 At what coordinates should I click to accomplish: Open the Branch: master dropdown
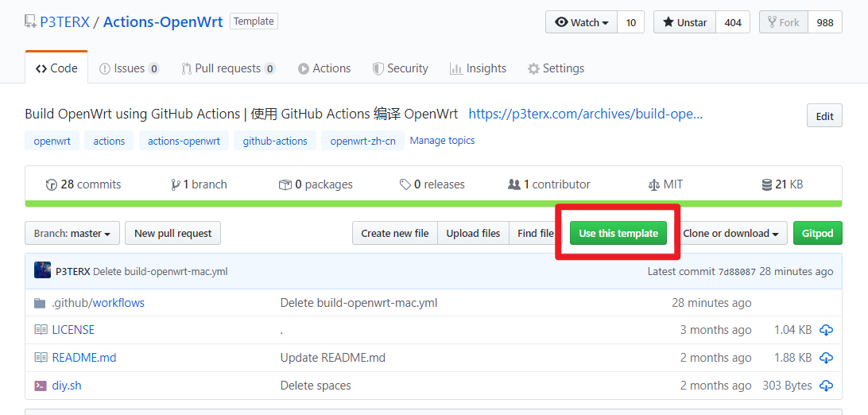coord(72,234)
